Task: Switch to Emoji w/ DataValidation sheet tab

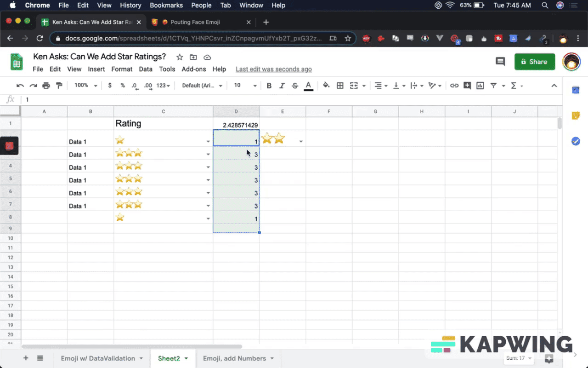Action: [x=102, y=358]
